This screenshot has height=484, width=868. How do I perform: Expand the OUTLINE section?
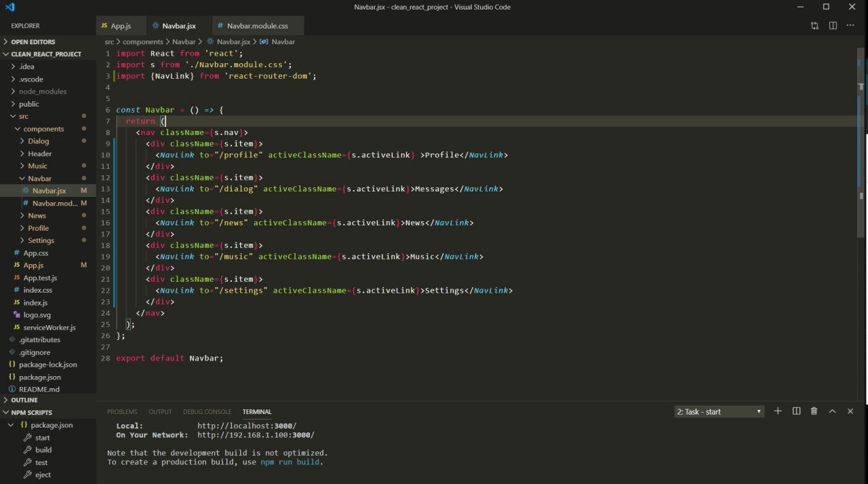(24, 401)
